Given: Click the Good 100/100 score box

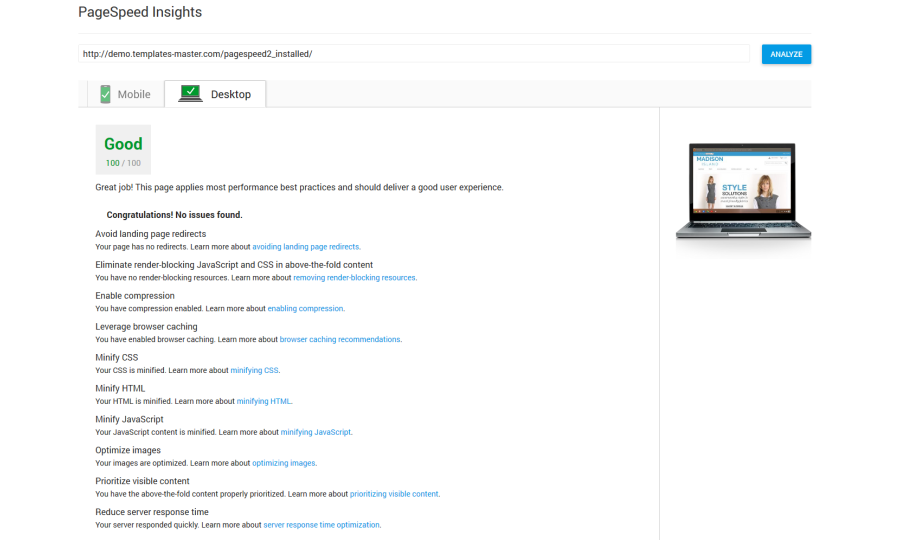Looking at the screenshot, I should pos(123,150).
